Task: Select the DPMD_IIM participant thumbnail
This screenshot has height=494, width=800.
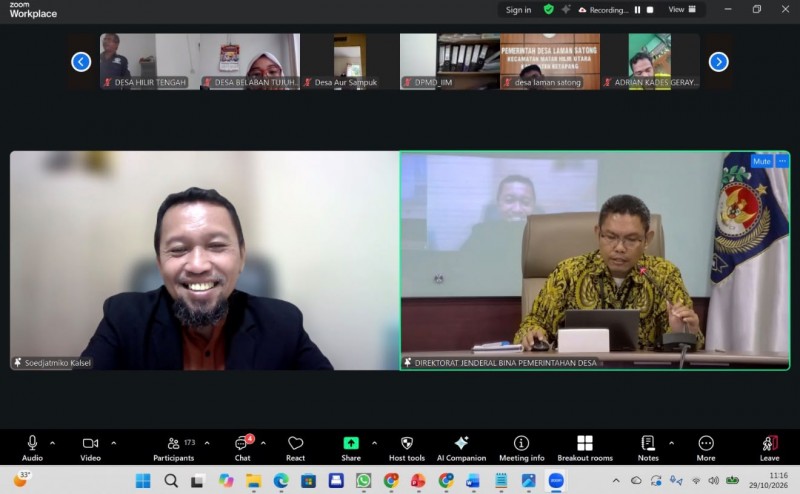Action: [450, 62]
